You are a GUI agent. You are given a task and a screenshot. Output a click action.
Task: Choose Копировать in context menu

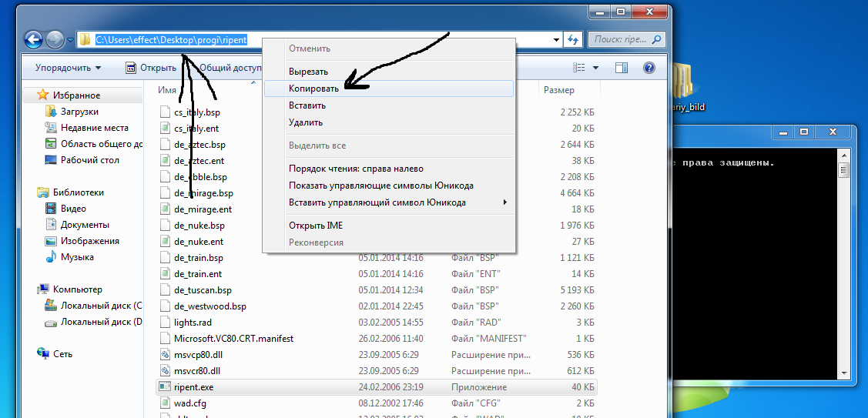(x=389, y=88)
